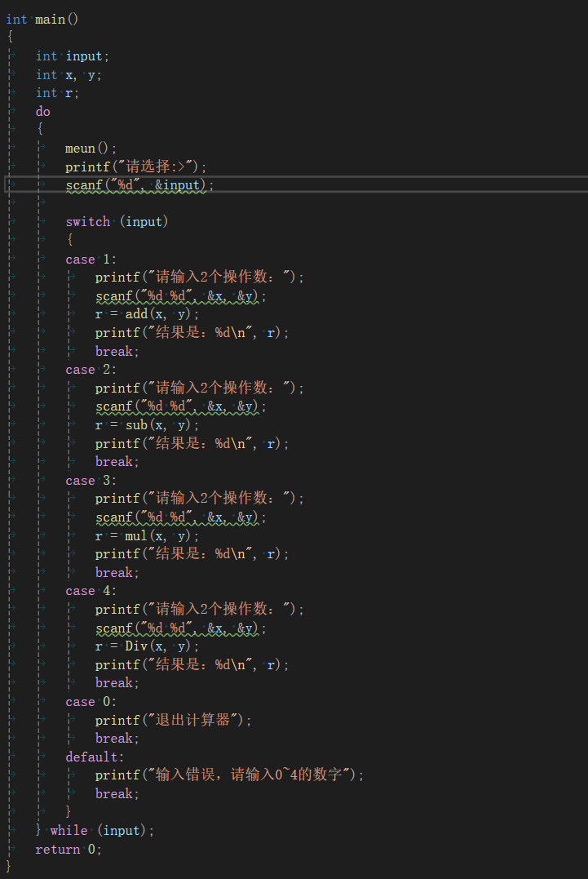Click the "meun();" function call

[91, 148]
